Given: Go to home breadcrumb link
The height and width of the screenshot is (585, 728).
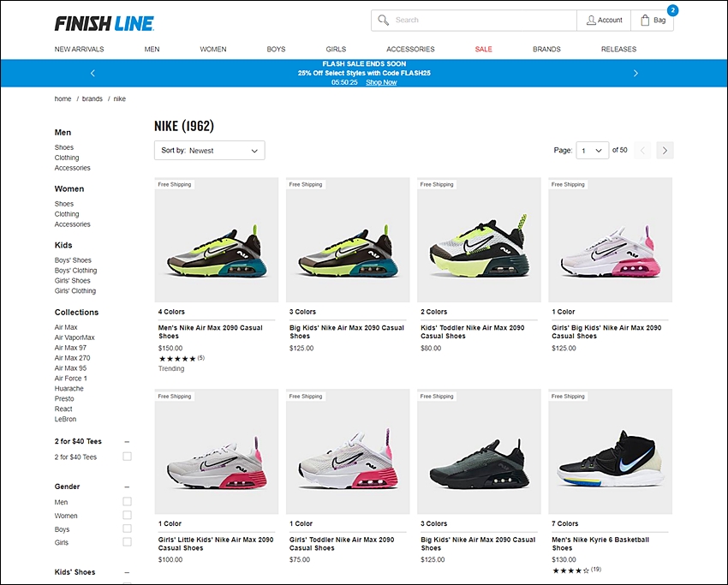Looking at the screenshot, I should (63, 98).
